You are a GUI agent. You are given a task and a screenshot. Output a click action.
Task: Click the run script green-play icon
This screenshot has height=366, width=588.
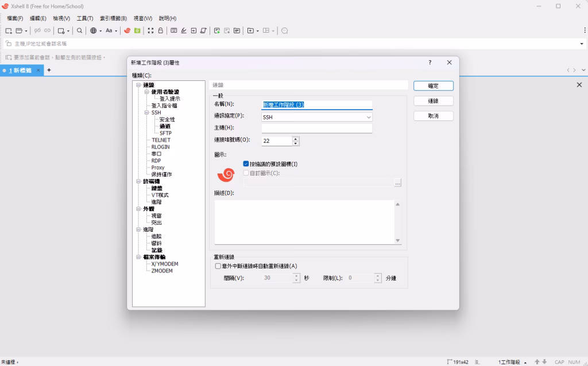click(x=216, y=31)
